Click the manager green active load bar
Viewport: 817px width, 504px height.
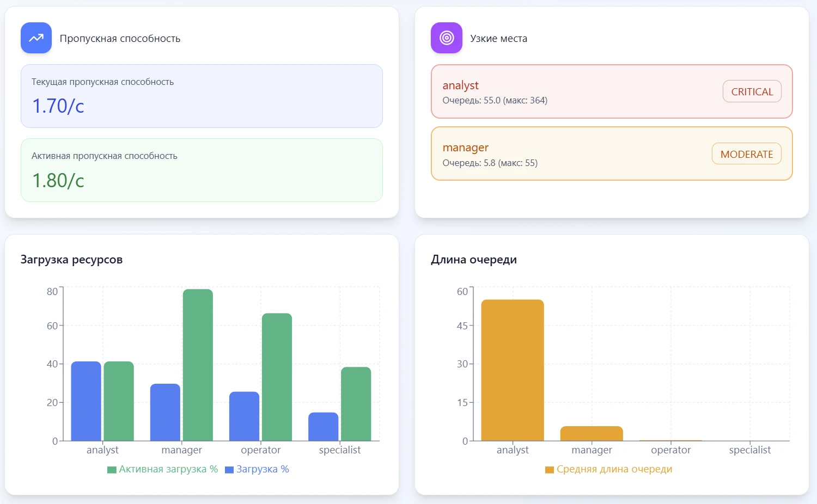(198, 365)
